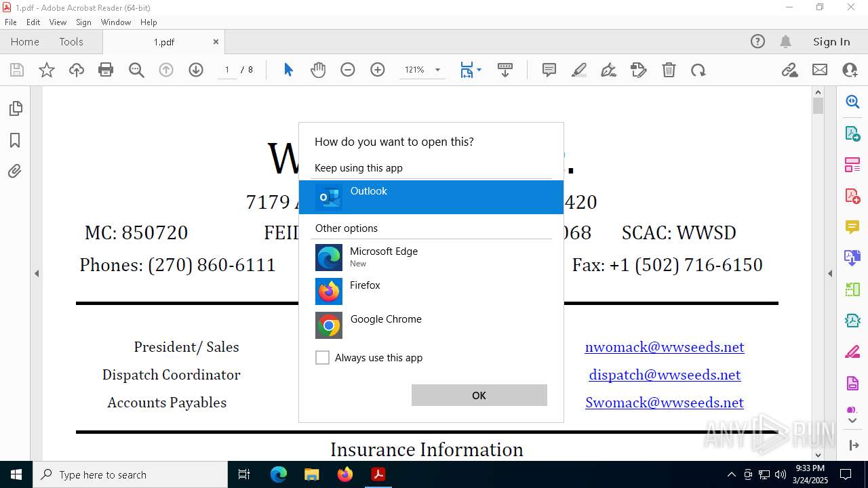The width and height of the screenshot is (868, 488).
Task: Open page thumbnails panel
Action: pyautogui.click(x=15, y=108)
